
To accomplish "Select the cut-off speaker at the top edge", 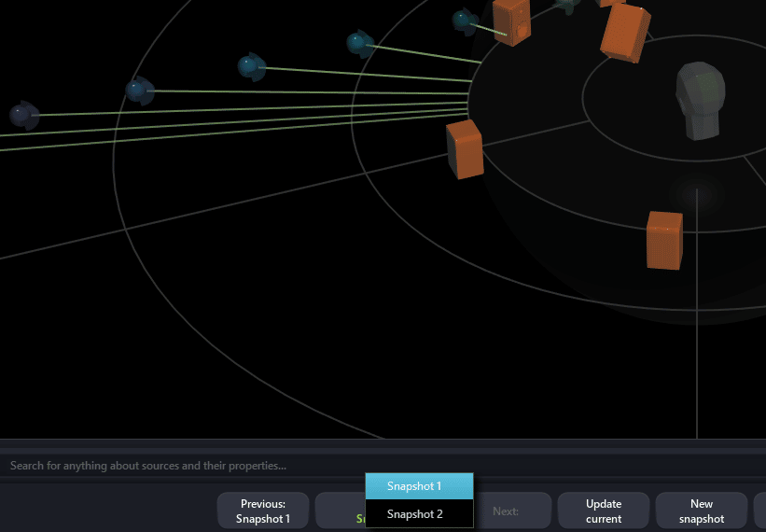I will [x=611, y=3].
